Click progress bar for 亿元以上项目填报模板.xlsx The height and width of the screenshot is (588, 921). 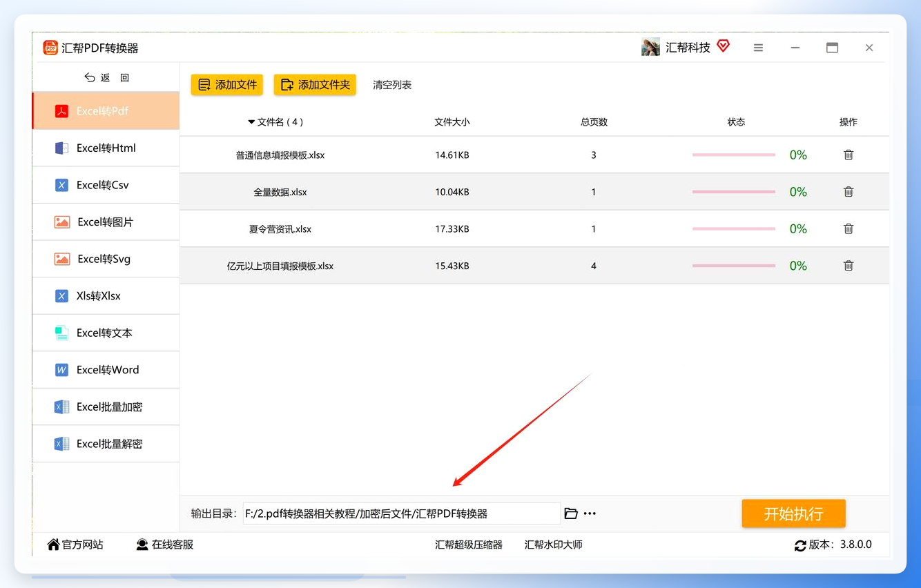tap(734, 266)
